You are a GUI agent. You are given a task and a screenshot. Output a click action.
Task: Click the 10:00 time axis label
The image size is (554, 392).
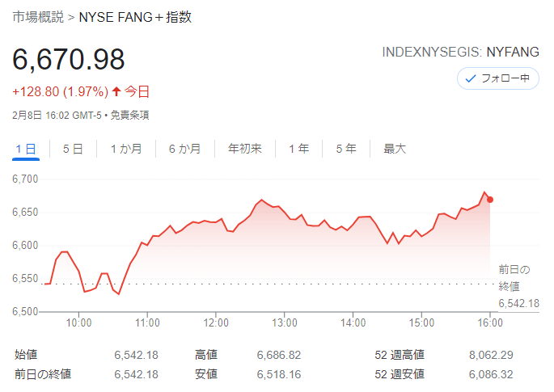click(78, 322)
